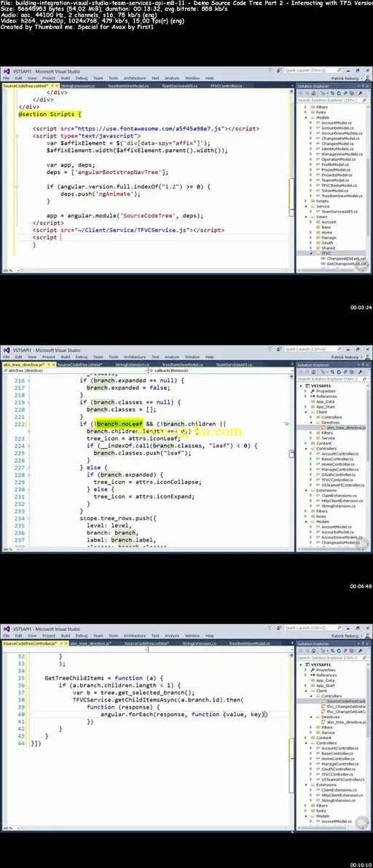
Task: Switch to abn_tree_directive.js* tab in the 00:10:10 frame
Action: [90, 644]
